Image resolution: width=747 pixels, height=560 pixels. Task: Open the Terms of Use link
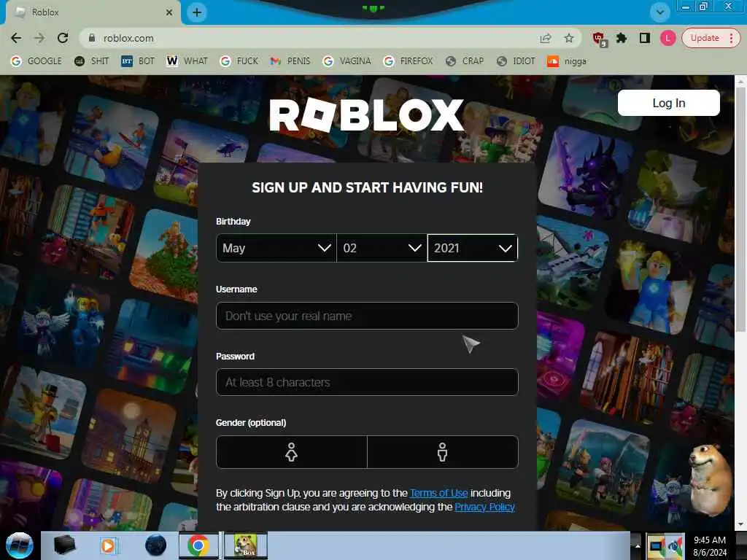click(x=438, y=494)
